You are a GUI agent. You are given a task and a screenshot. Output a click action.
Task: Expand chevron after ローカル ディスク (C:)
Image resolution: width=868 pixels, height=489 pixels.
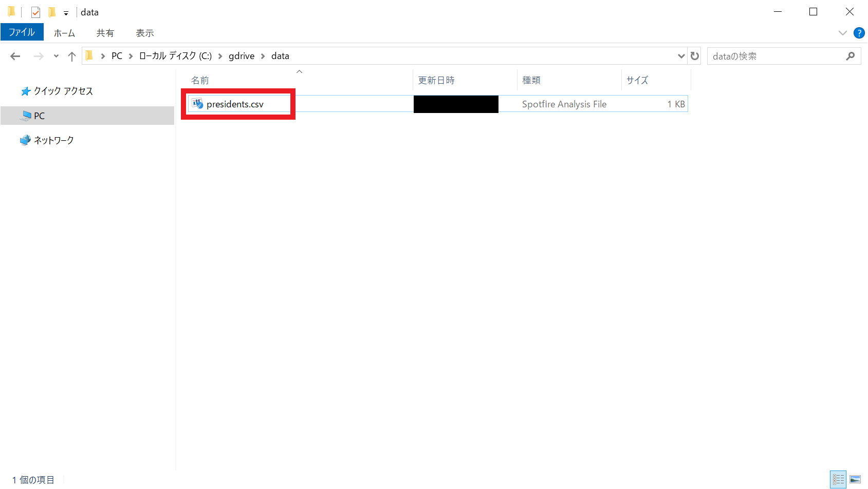pos(220,56)
